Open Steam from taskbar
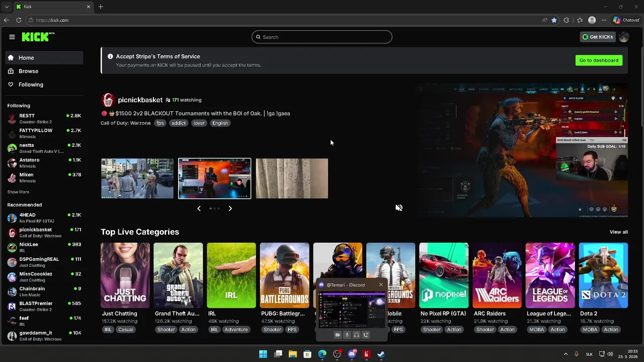 381,354
